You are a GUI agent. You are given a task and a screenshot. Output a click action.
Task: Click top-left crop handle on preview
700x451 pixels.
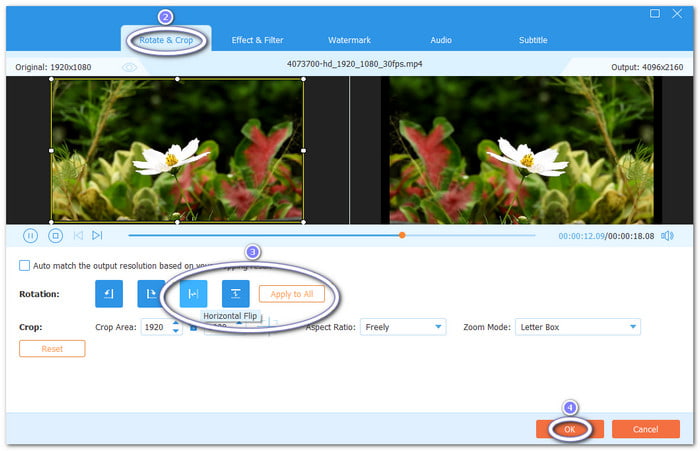[51, 79]
